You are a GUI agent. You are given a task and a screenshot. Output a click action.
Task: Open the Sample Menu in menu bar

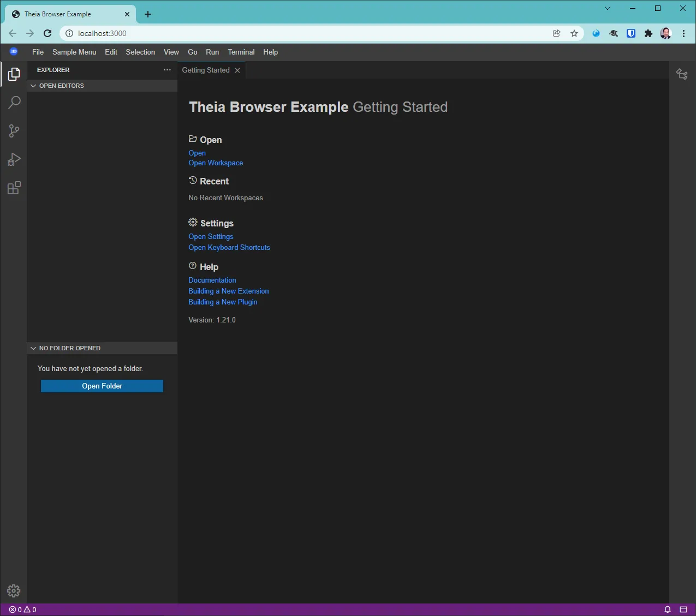click(74, 52)
